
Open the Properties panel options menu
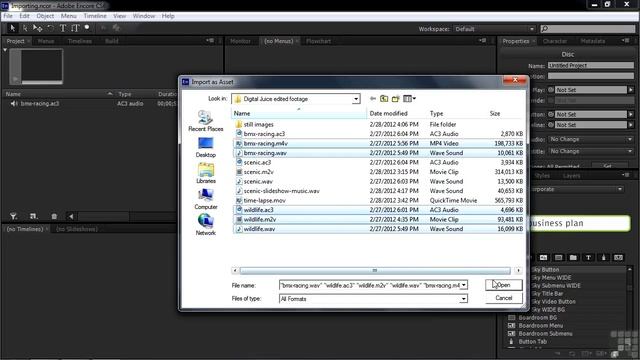tap(625, 41)
